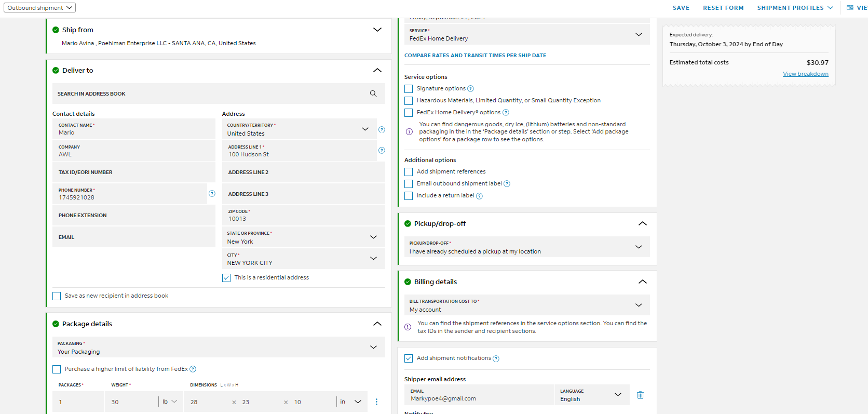Open the higher limit of liability help icon
The image size is (868, 414).
tap(193, 369)
